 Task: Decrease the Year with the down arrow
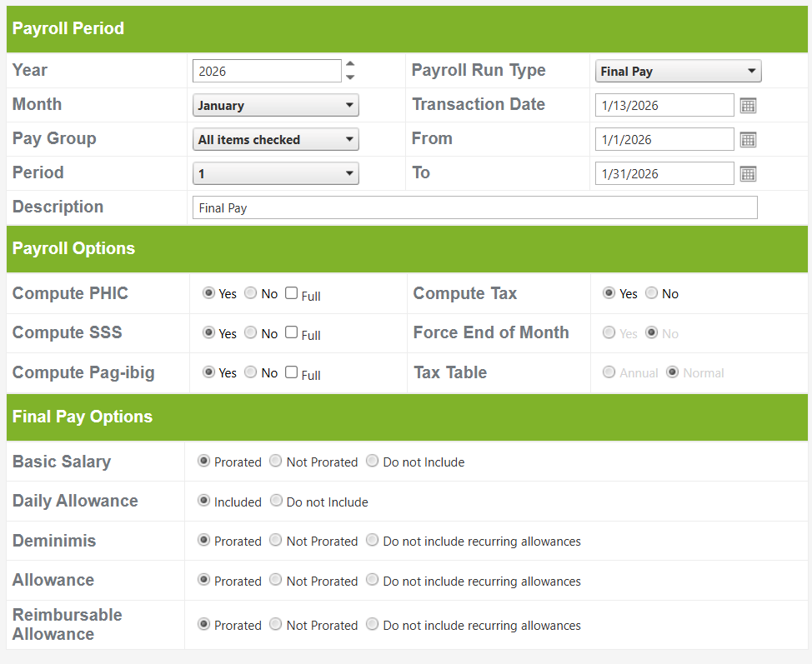tap(350, 77)
